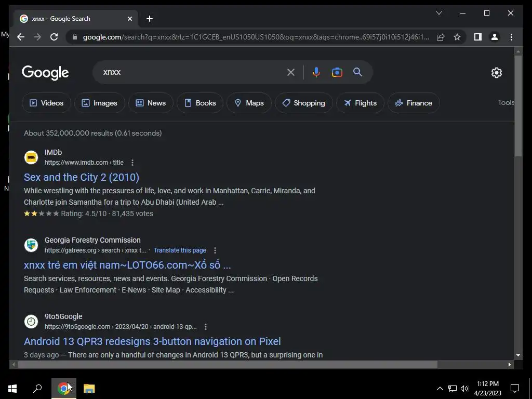Image resolution: width=532 pixels, height=399 pixels.
Task: Open the Chrome three-dot menu
Action: coord(511,37)
